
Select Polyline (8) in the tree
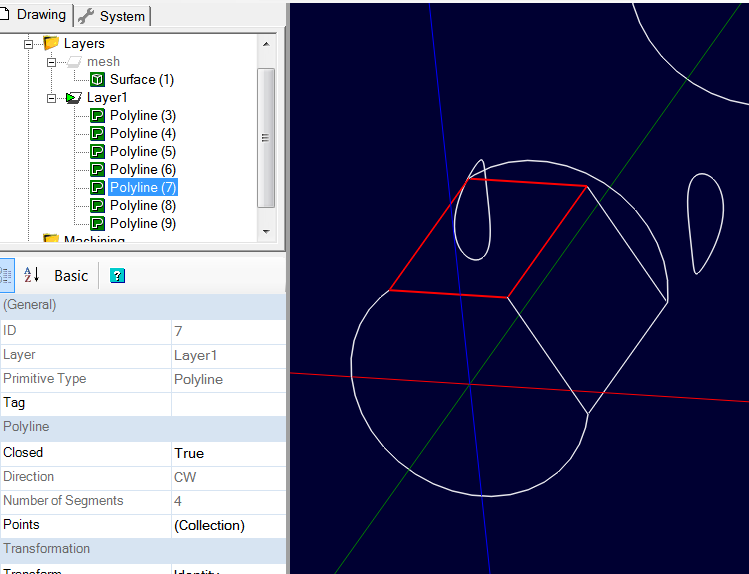click(x=143, y=205)
